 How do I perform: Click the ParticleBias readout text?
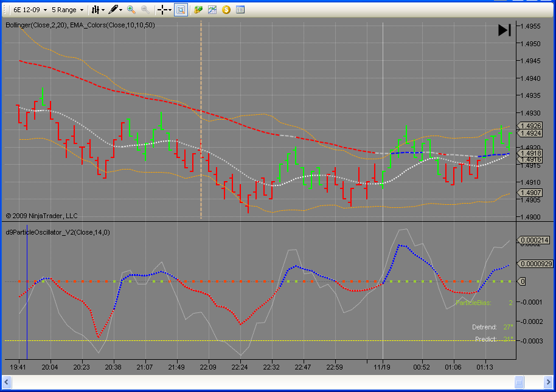click(x=484, y=303)
